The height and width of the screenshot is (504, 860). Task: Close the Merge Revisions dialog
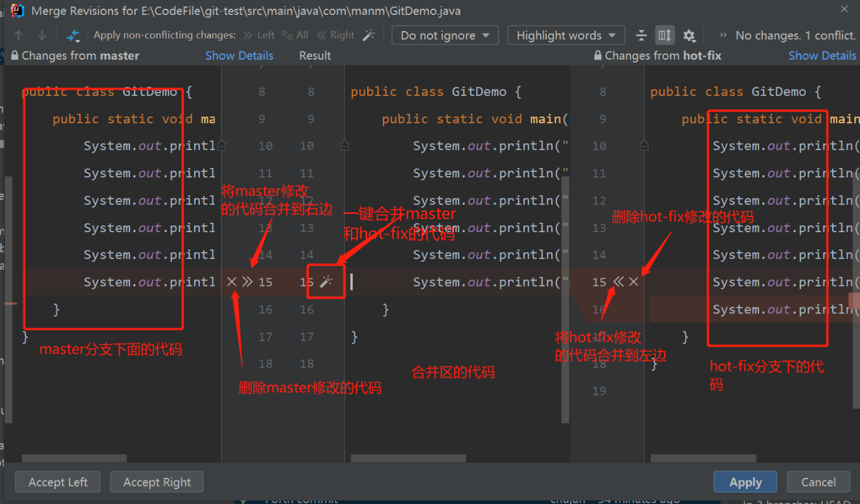point(844,9)
